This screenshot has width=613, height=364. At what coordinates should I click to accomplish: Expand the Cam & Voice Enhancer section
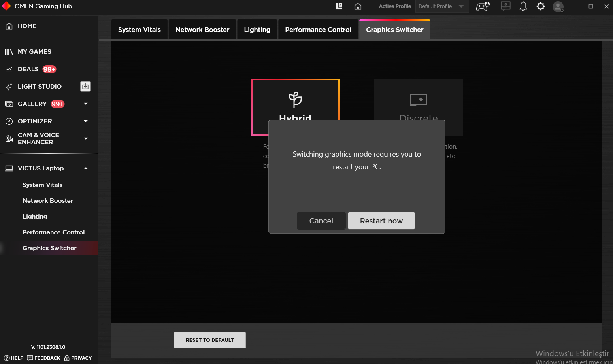(86, 138)
